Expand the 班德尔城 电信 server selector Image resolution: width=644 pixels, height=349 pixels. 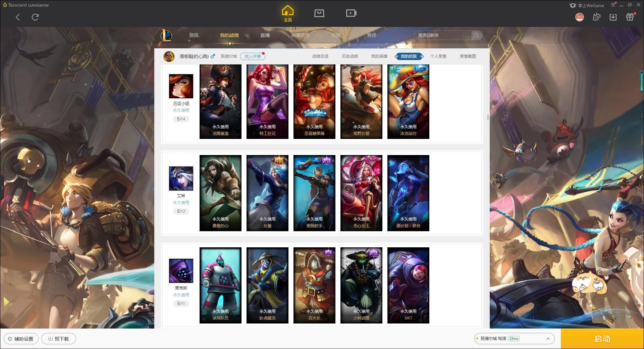click(514, 339)
